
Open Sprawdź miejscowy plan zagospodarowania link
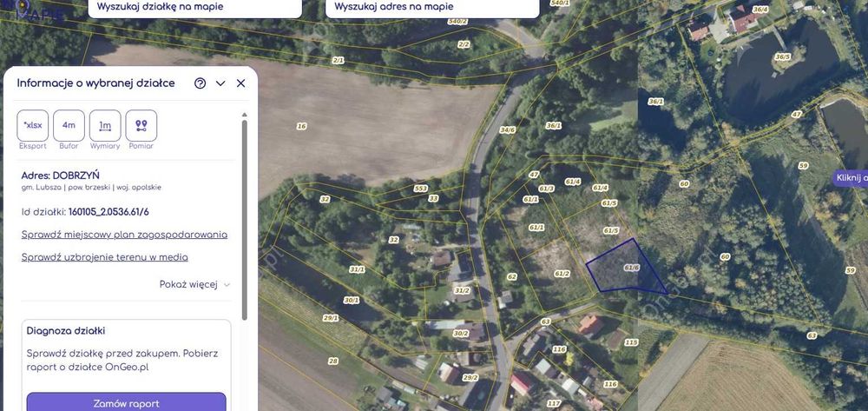coord(124,235)
